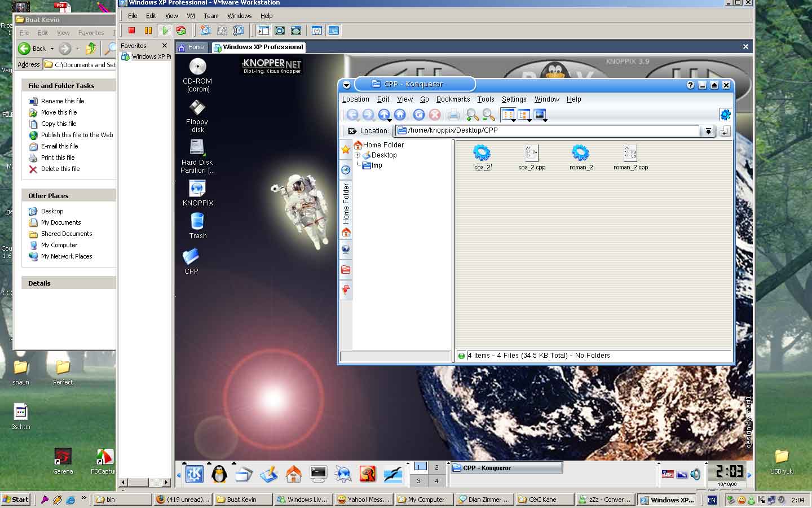Open the Konqueror window menu arrow
The height and width of the screenshot is (508, 812).
pyautogui.click(x=347, y=85)
